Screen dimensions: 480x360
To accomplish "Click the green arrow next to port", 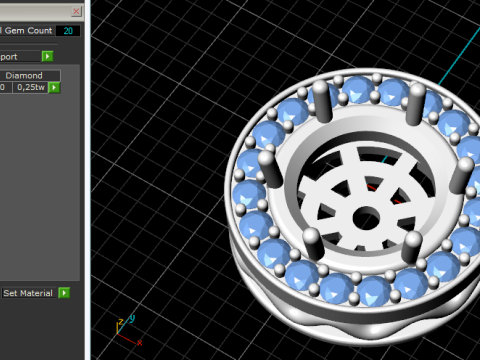I will (48, 56).
